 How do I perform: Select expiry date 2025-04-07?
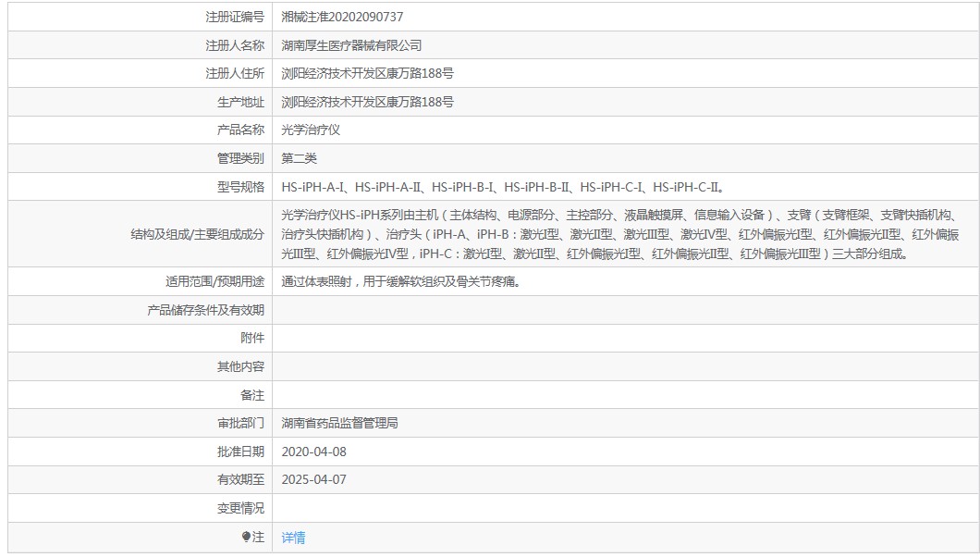click(313, 479)
